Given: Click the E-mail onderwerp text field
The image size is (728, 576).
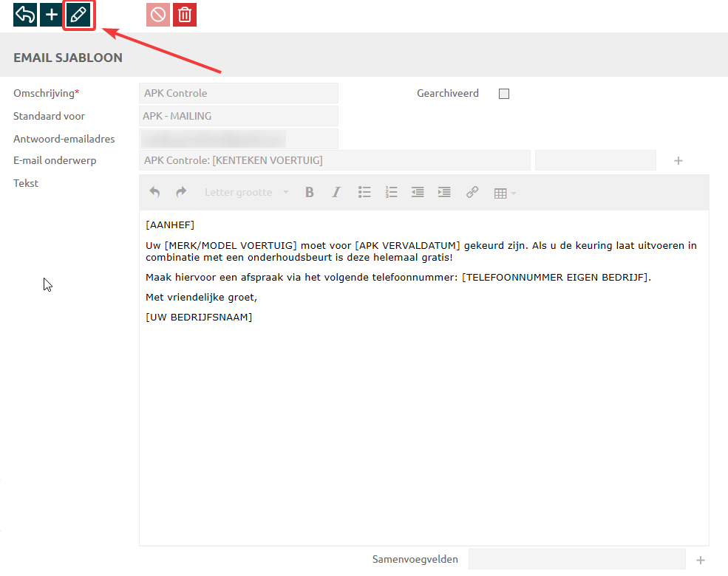Looking at the screenshot, I should point(334,160).
